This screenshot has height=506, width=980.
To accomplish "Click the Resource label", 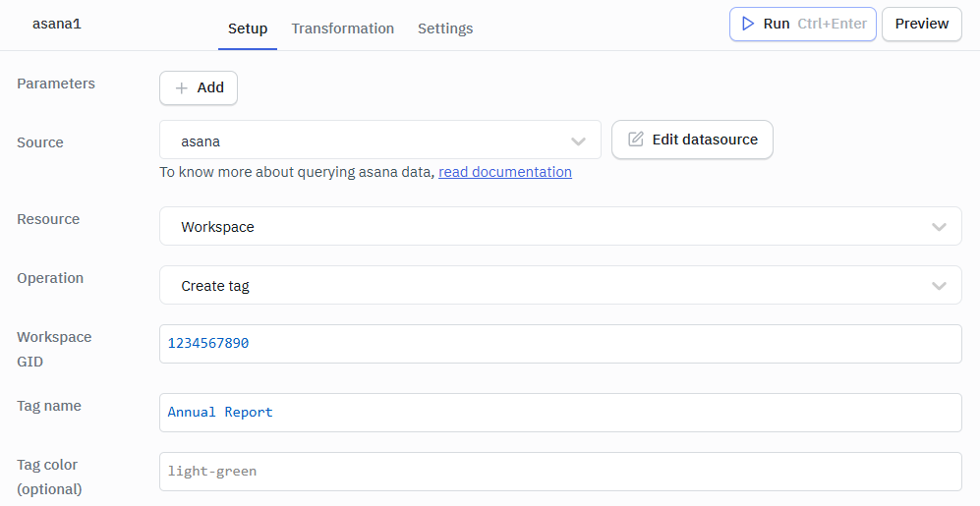I will 48,219.
